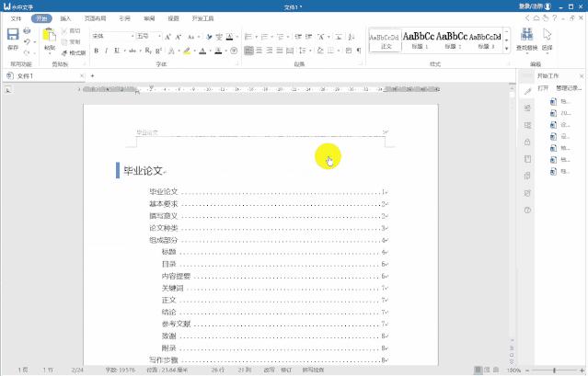Screen dimensions: 588x376
Task: Switch to page layout view icon in status bar
Action: point(478,370)
